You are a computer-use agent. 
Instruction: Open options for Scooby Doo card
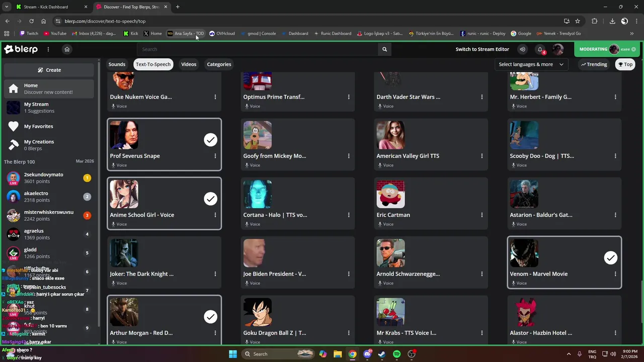point(615,156)
